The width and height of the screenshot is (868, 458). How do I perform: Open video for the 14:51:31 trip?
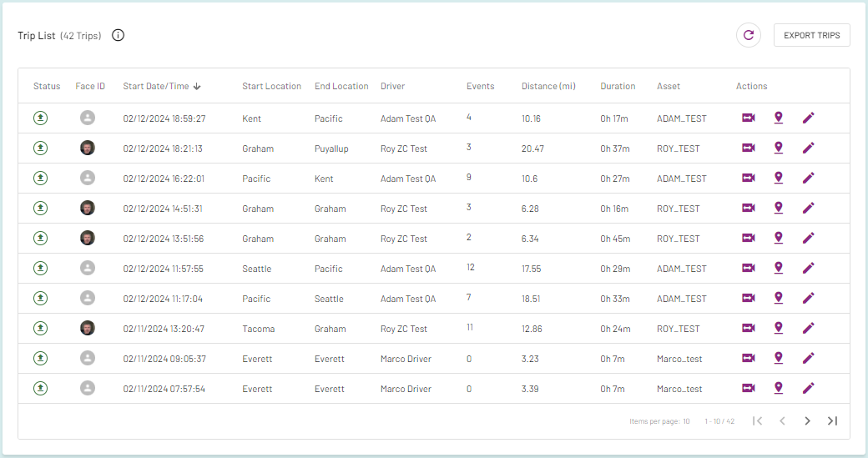(x=749, y=208)
